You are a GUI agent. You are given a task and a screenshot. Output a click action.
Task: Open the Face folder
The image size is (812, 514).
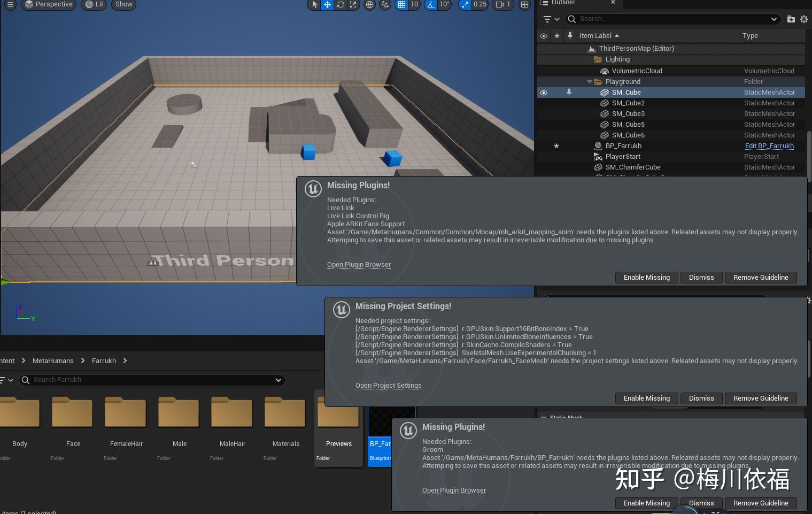[x=73, y=428]
